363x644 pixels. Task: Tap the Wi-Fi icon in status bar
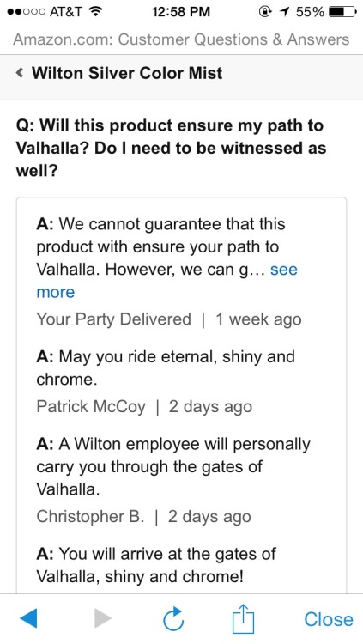(x=95, y=12)
